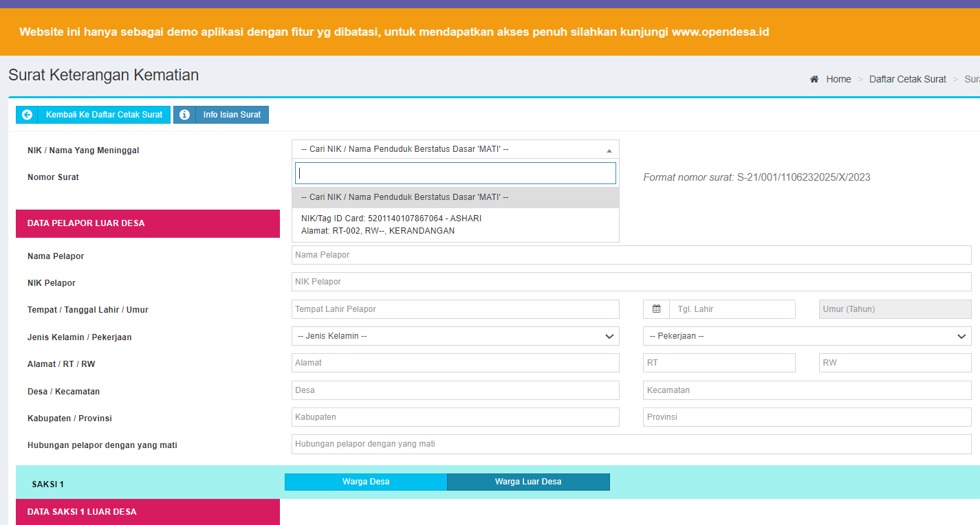Viewport: 980px width, 525px height.
Task: Open the Jenis Kelamin dropdown
Action: [x=455, y=336]
